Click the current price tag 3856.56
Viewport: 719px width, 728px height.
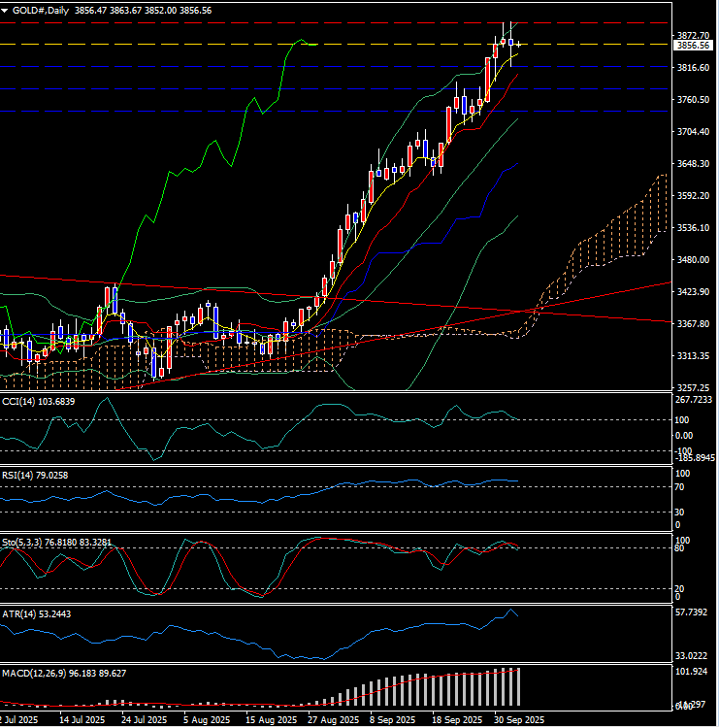(693, 45)
